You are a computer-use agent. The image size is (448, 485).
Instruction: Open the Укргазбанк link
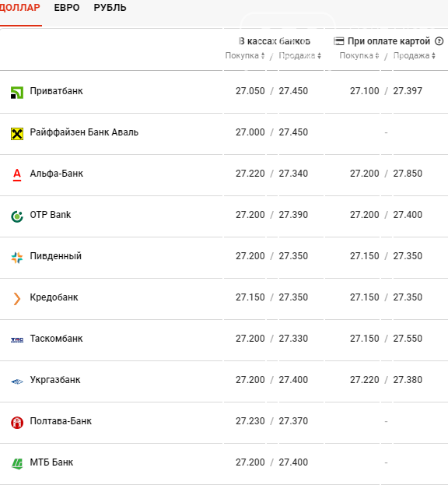point(55,380)
